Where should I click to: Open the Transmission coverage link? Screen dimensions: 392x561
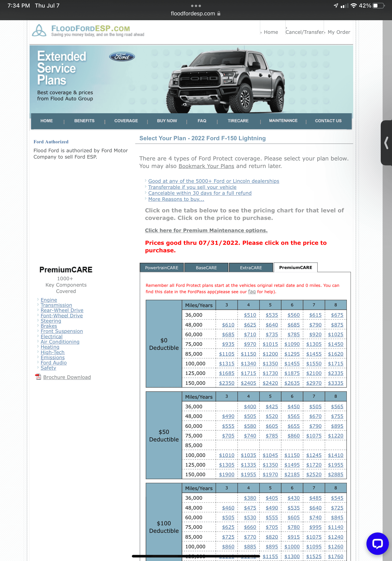(56, 305)
